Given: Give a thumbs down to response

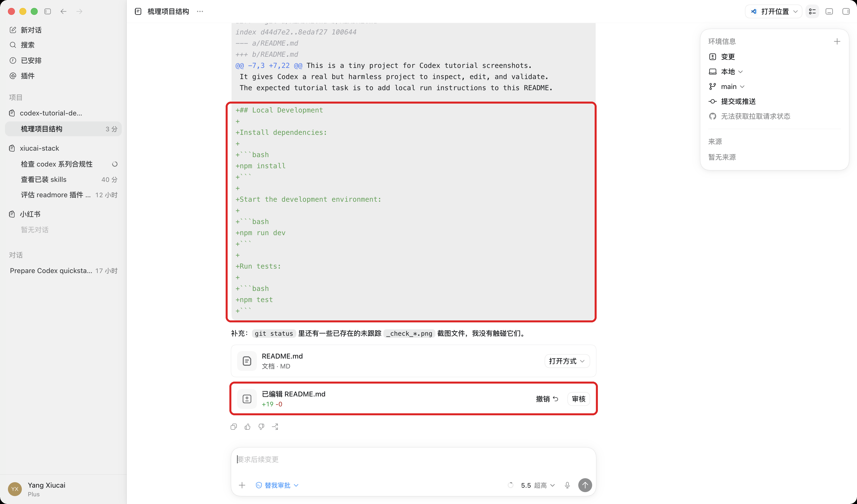Looking at the screenshot, I should click(x=261, y=426).
